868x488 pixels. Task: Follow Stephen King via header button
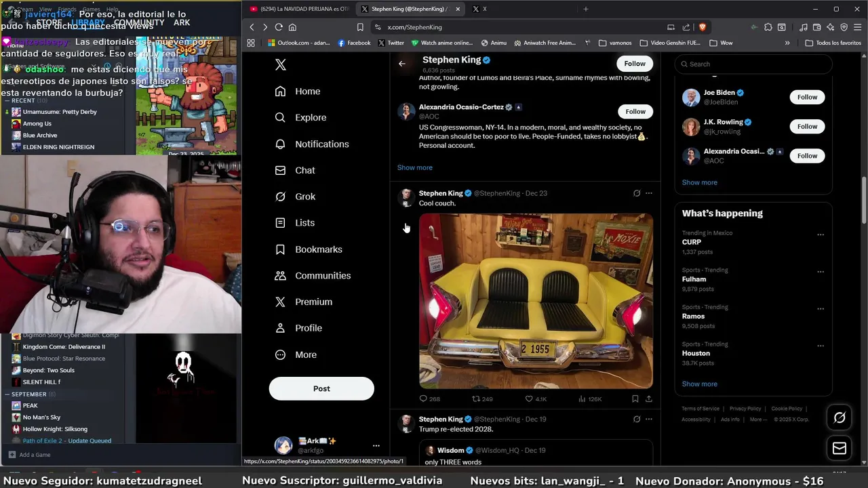[x=635, y=64]
